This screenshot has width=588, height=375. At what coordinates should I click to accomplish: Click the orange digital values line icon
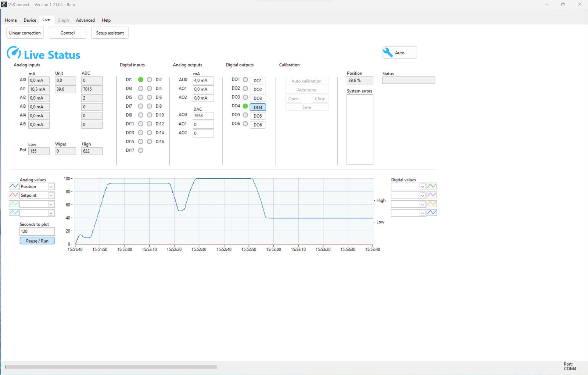(432, 204)
